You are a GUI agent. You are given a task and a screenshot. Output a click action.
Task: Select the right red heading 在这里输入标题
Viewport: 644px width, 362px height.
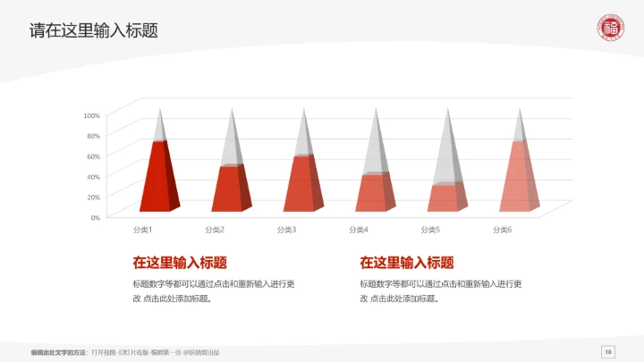[x=407, y=263]
